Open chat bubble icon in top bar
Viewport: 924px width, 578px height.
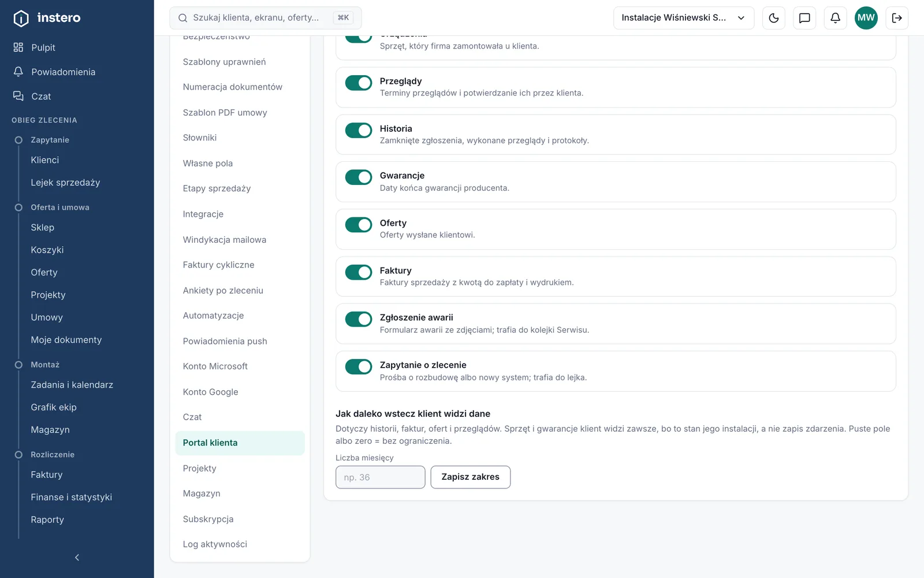click(x=804, y=18)
